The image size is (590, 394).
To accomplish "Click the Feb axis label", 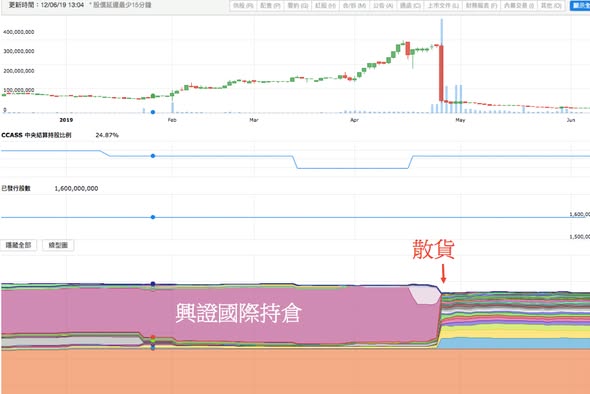I will pyautogui.click(x=172, y=120).
